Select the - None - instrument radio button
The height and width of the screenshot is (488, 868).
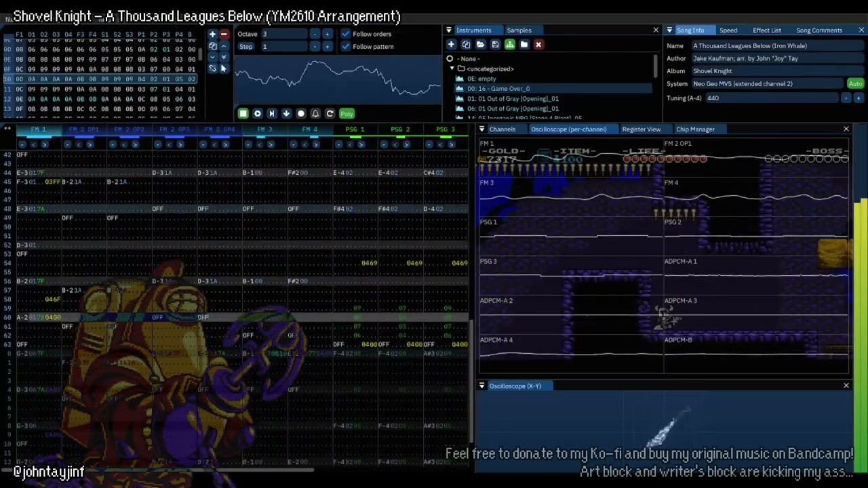[450, 59]
